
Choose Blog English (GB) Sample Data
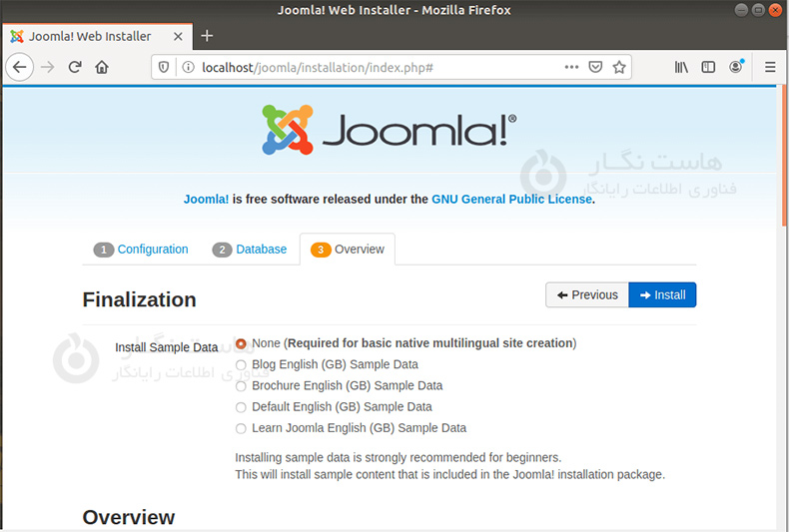coord(241,364)
